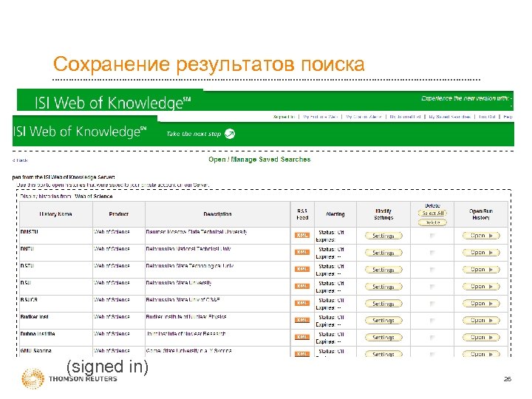The image size is (532, 399).
Task: Run the BMSTU saved history with Open
Action: tap(481, 236)
